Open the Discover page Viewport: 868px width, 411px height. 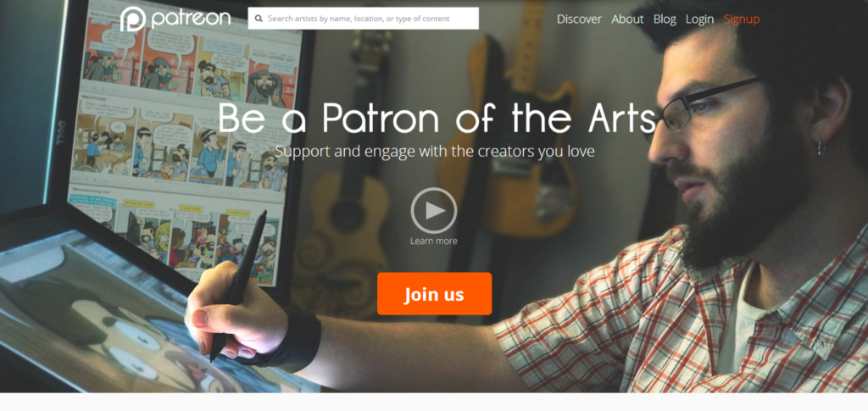point(579,19)
